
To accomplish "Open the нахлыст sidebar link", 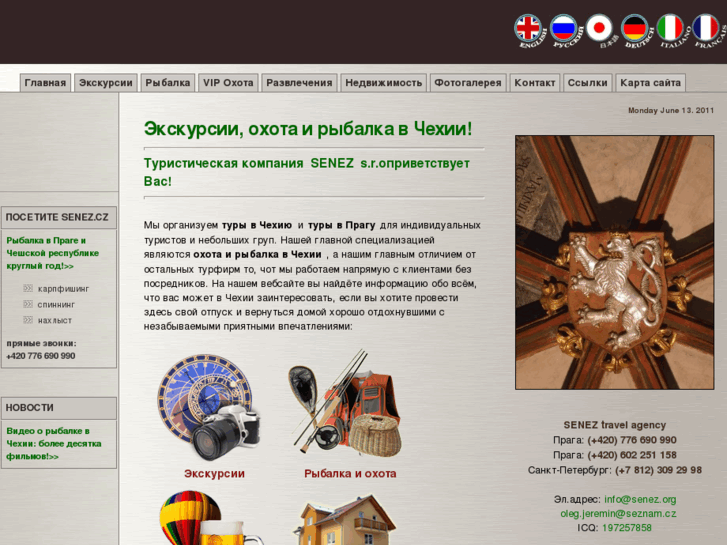I will coord(55,321).
